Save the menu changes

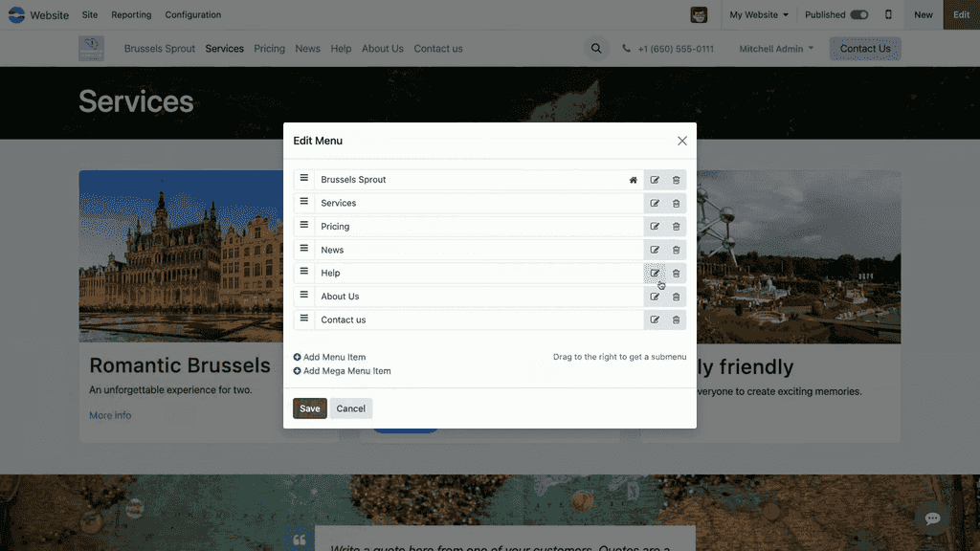[310, 408]
